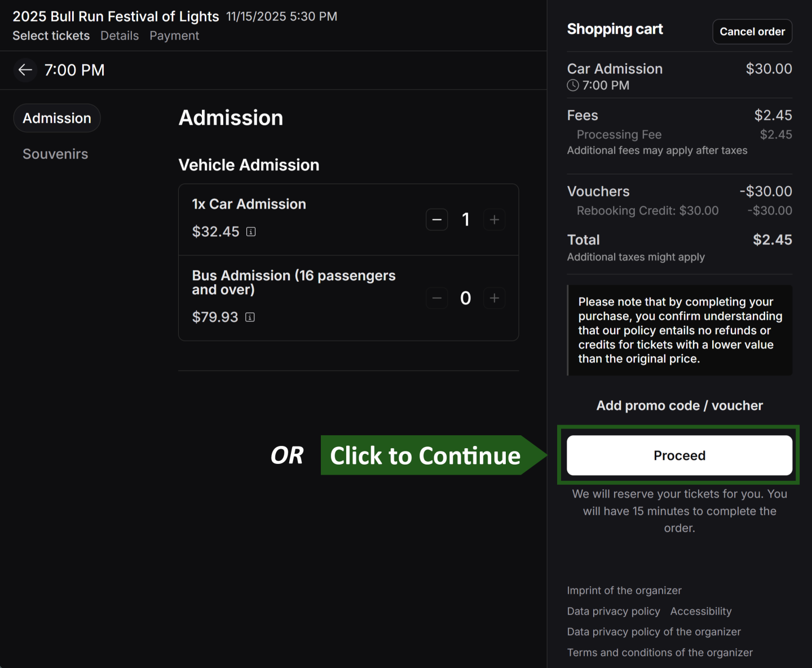Open Imprint of the organizer
The image size is (812, 668).
(624, 590)
